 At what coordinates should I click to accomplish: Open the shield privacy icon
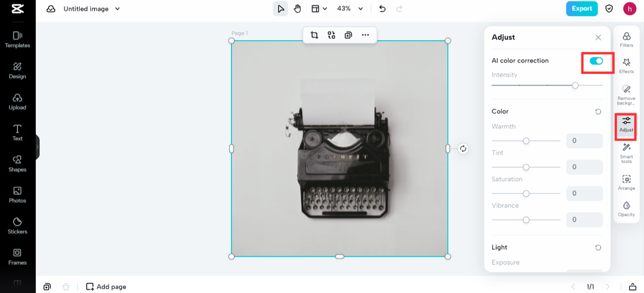click(x=609, y=9)
